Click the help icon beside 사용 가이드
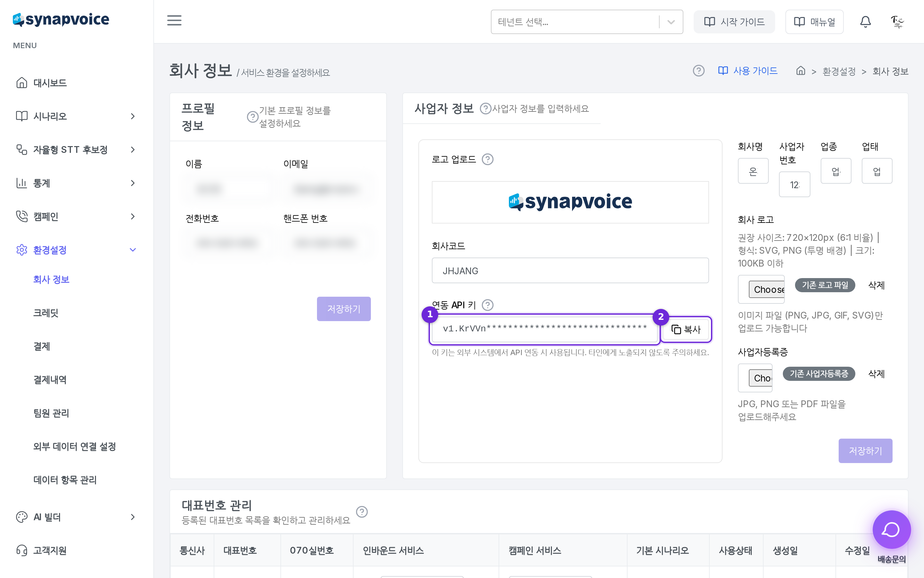The width and height of the screenshot is (924, 578). pyautogui.click(x=698, y=71)
